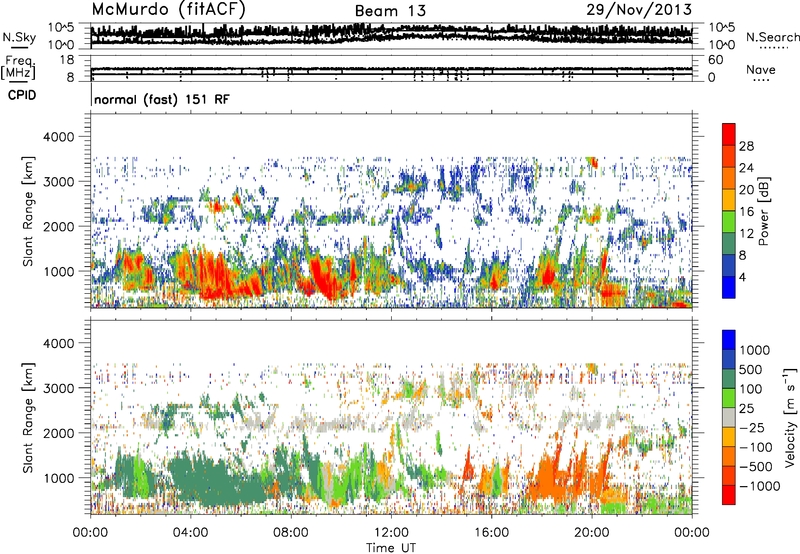Image resolution: width=800 pixels, height=554 pixels.
Task: Click the 'Freq. [MHz]' axis label
Action: (19, 67)
